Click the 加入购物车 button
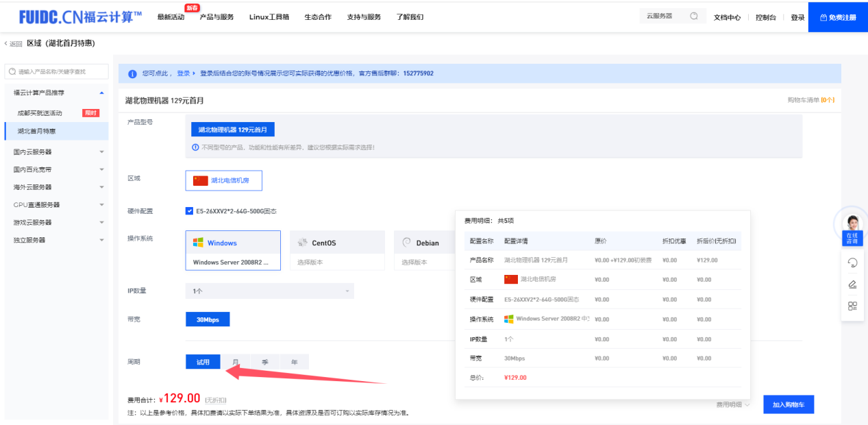The image size is (868, 425). pyautogui.click(x=788, y=405)
